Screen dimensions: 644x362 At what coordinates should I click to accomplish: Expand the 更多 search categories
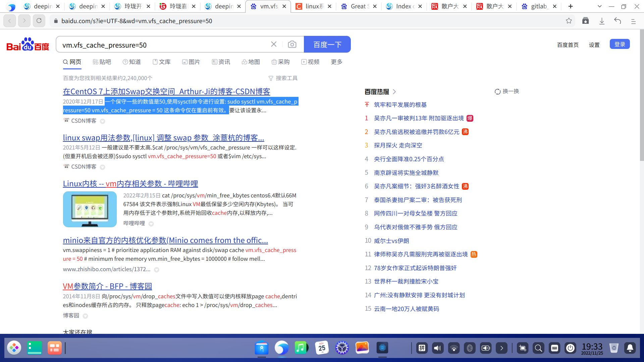coord(336,62)
